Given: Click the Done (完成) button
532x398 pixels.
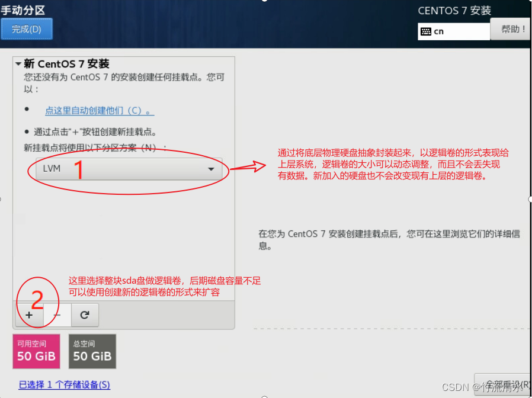Looking at the screenshot, I should pos(27,29).
